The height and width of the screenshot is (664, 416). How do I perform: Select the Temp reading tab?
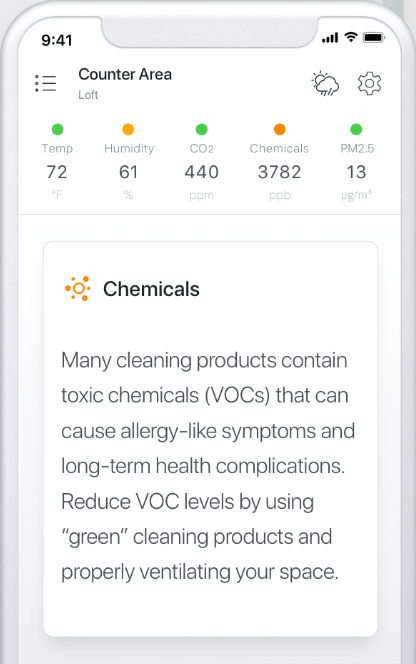[x=57, y=162]
